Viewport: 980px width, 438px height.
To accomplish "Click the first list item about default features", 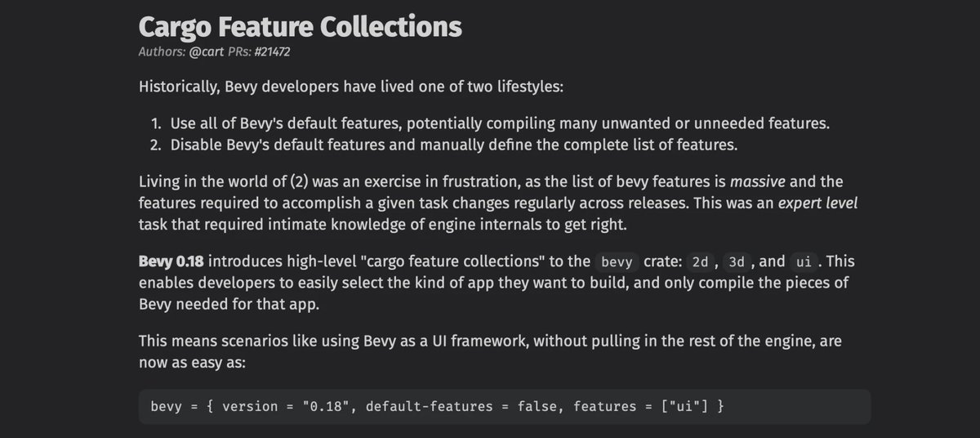I will click(x=492, y=123).
